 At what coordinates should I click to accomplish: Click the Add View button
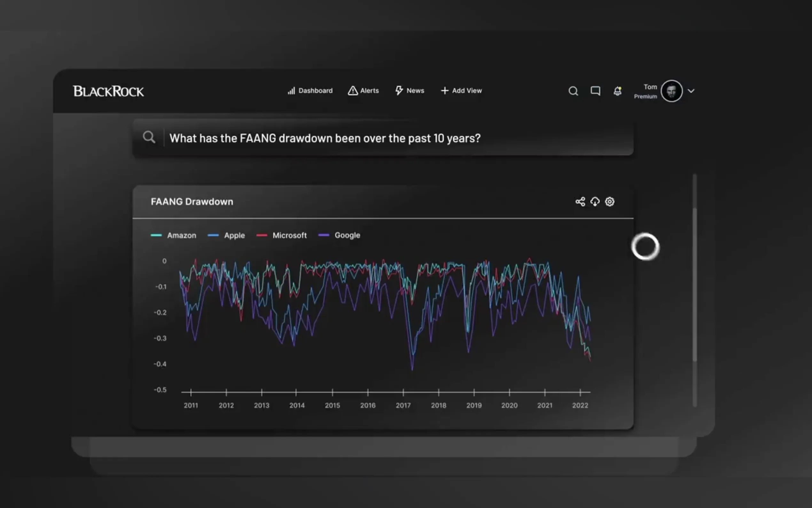pyautogui.click(x=461, y=91)
